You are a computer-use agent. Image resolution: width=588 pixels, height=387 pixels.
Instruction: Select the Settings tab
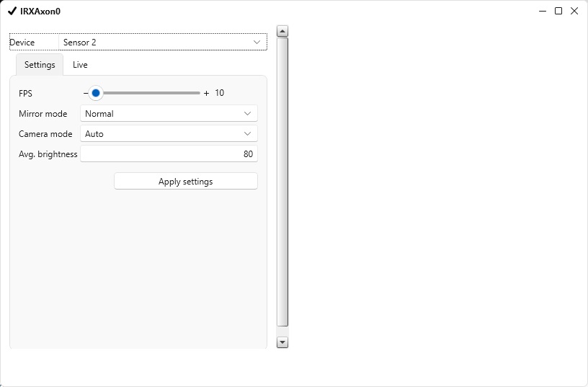pyautogui.click(x=40, y=65)
